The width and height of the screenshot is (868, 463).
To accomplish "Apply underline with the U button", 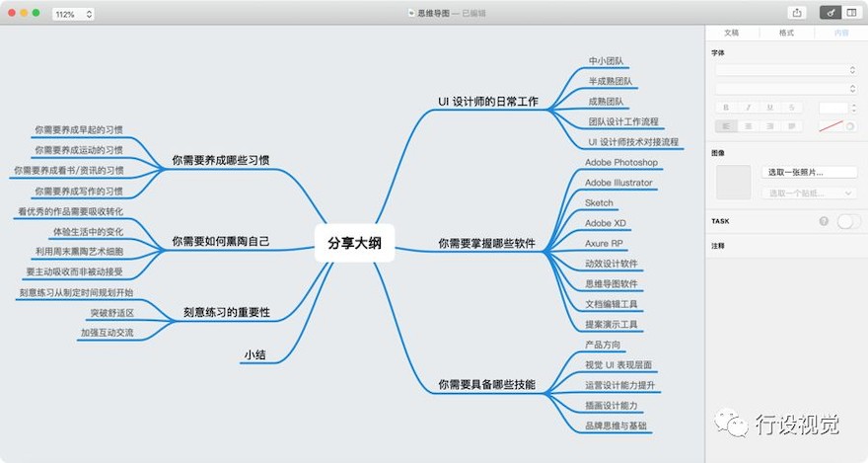I will 769,108.
